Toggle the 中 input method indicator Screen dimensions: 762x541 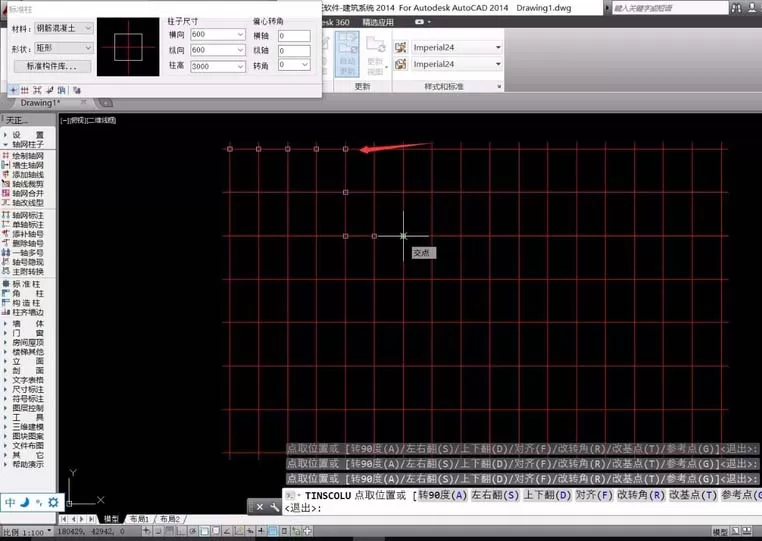click(x=10, y=502)
